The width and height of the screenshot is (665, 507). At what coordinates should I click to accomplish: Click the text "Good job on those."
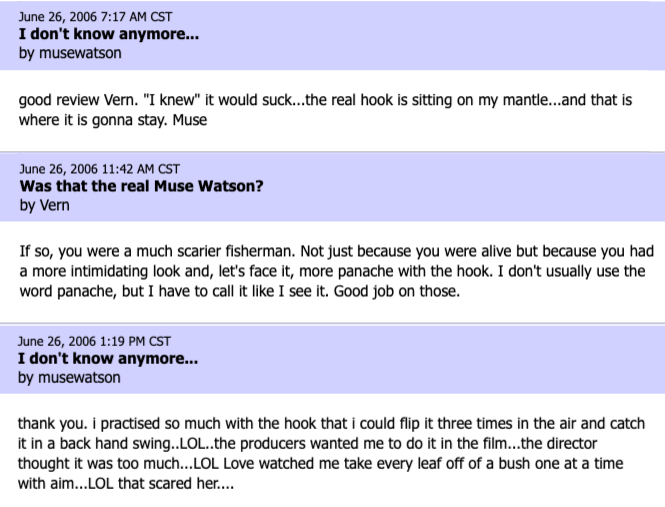pos(397,291)
